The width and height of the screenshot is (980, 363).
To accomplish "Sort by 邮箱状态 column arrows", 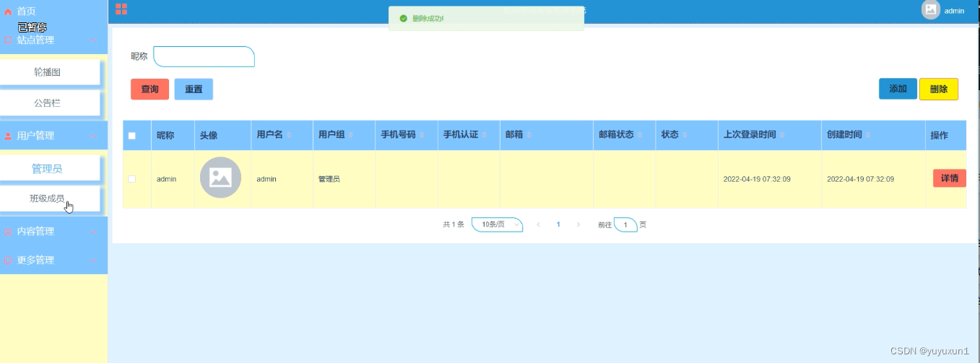I will point(640,135).
